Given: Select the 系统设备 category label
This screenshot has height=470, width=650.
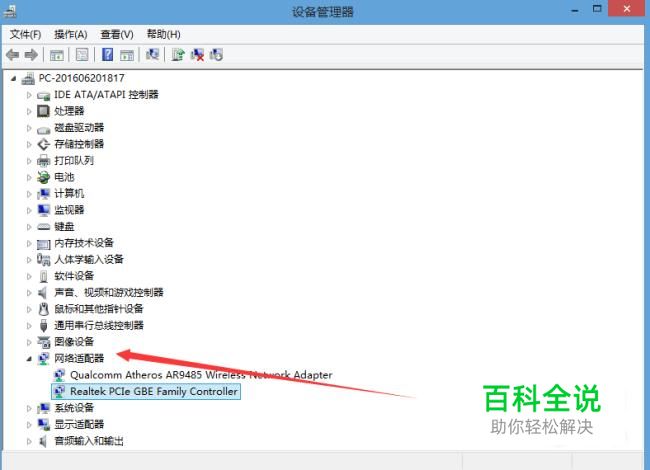Looking at the screenshot, I should click(x=74, y=408).
